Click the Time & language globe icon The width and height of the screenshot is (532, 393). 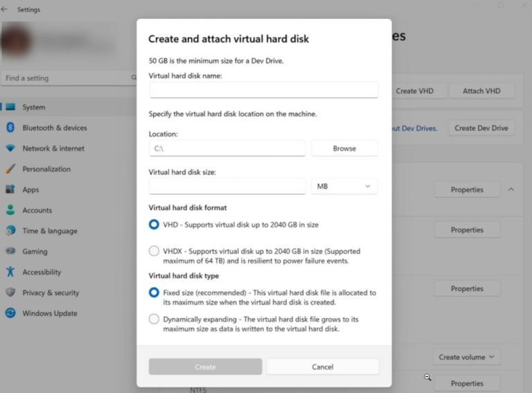(10, 230)
